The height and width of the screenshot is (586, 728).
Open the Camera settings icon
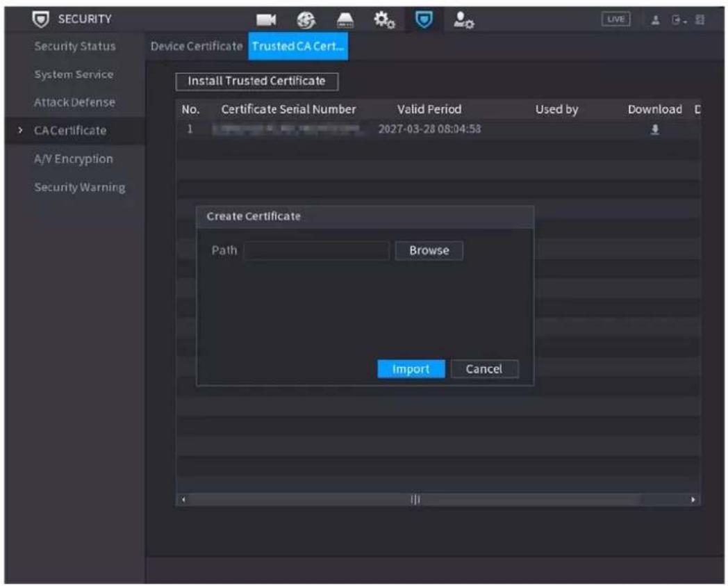coord(266,19)
